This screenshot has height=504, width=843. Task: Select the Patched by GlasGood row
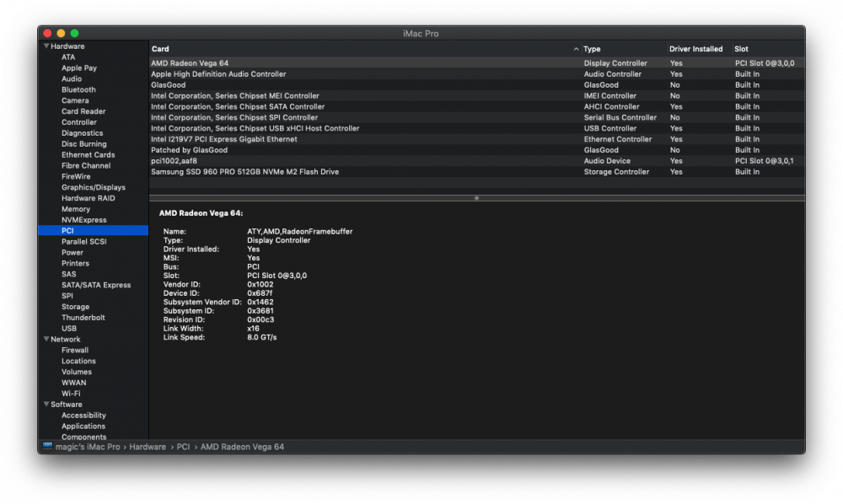[476, 150]
